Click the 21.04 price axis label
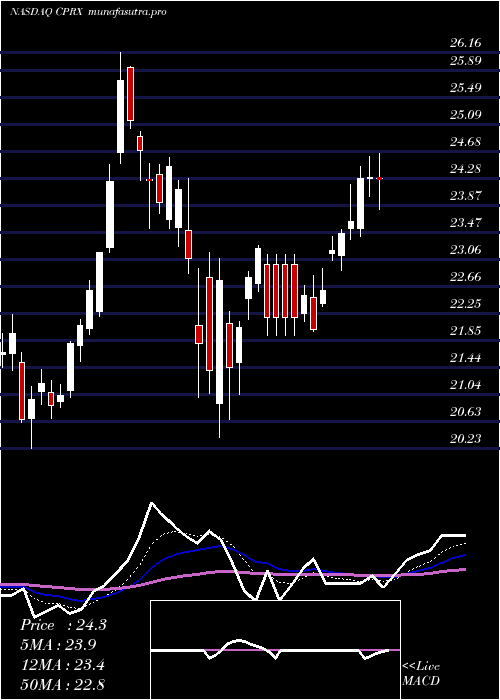This screenshot has height=700, width=500. 466,385
